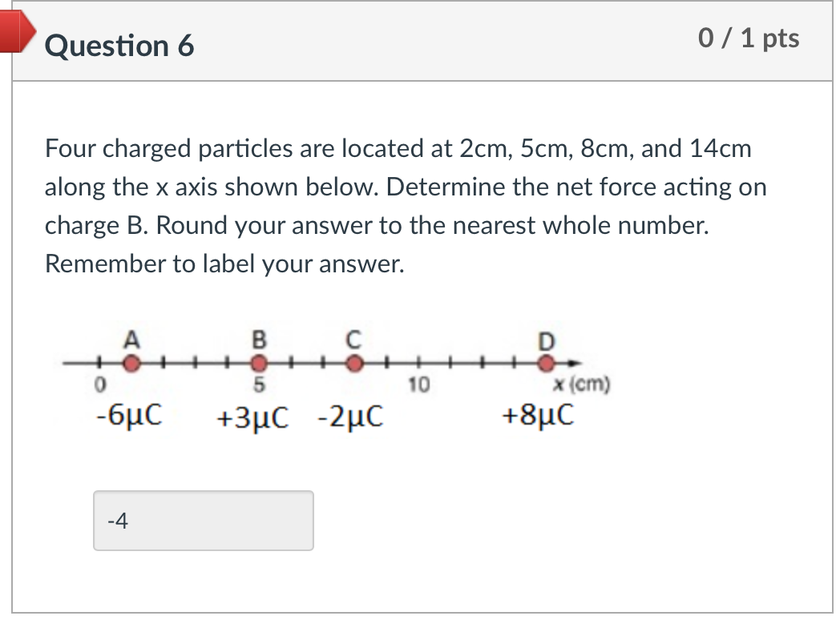Viewport: 840px width, 628px height.
Task: Click the x (cm) axis label
Action: point(580,385)
